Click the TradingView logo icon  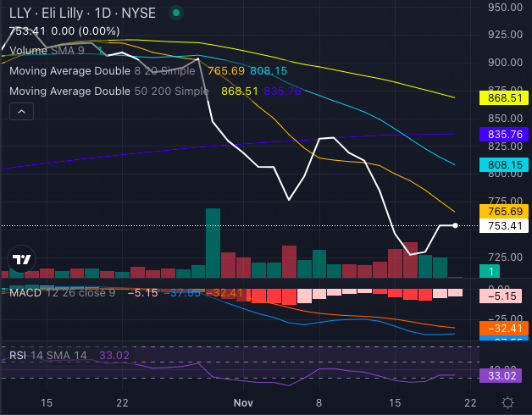tap(22, 260)
